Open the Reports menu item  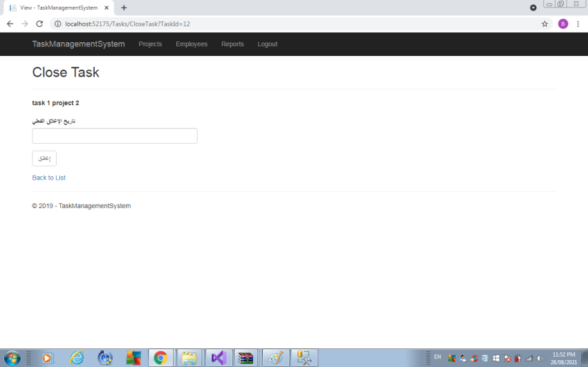232,44
